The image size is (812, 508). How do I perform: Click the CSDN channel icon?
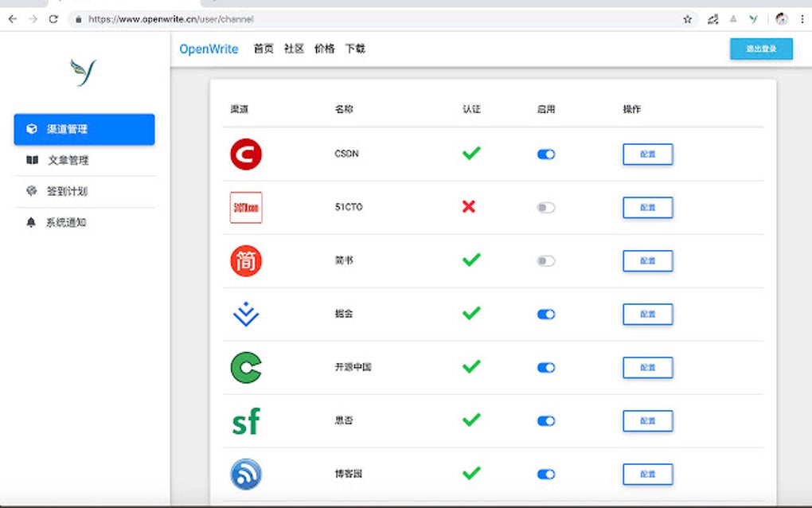[x=246, y=154]
